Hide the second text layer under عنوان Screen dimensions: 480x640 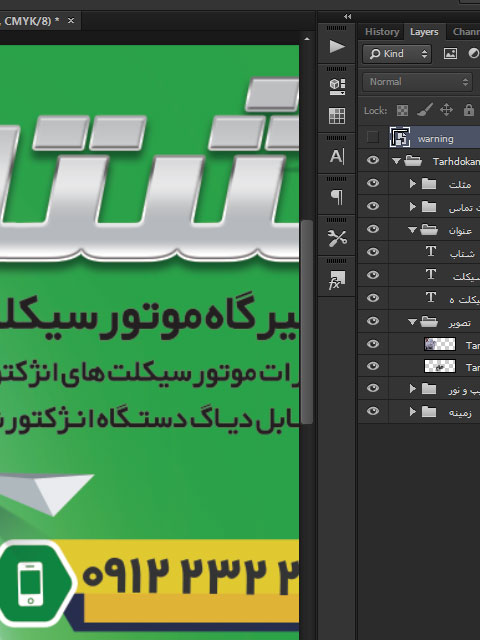pyautogui.click(x=373, y=275)
